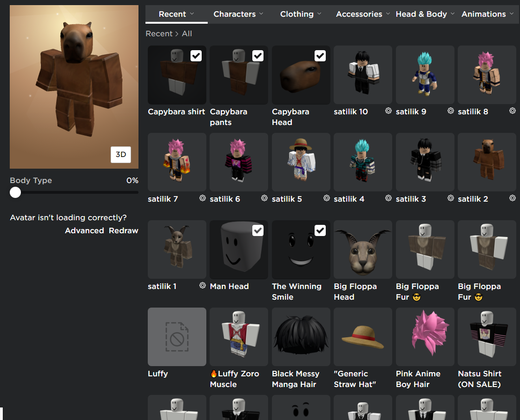Click the Body Type slider track
The height and width of the screenshot is (420, 520).
click(x=74, y=192)
